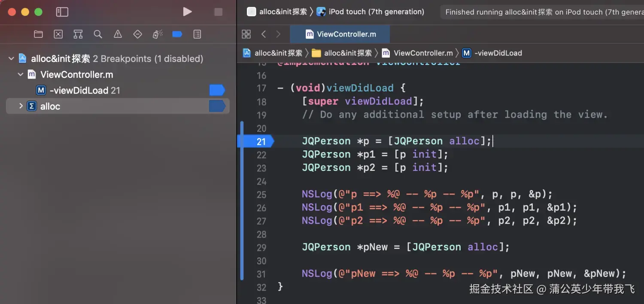Click '[super viewDidLoad];' on line 18
Viewport: 644px width, 304px height.
363,101
